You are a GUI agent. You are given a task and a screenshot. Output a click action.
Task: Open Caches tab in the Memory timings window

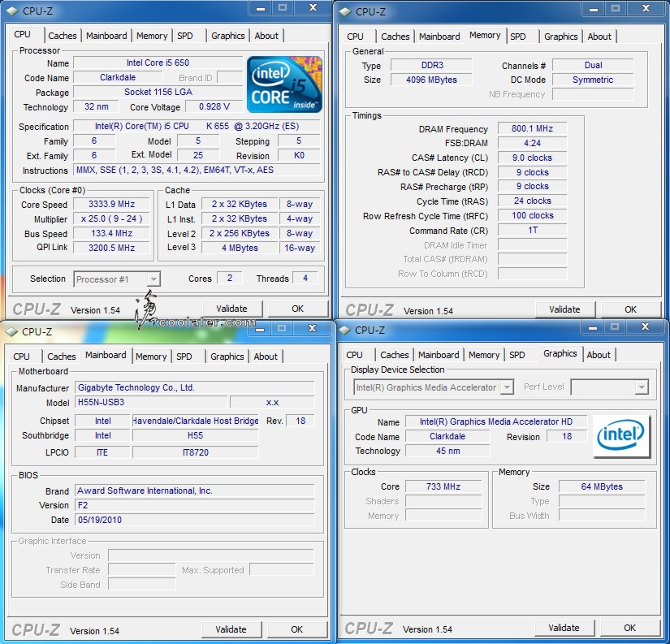coord(396,37)
